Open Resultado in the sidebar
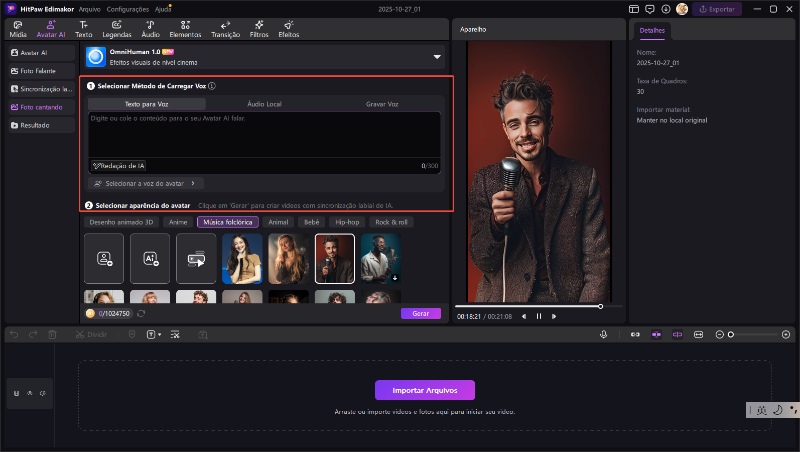 [x=41, y=125]
